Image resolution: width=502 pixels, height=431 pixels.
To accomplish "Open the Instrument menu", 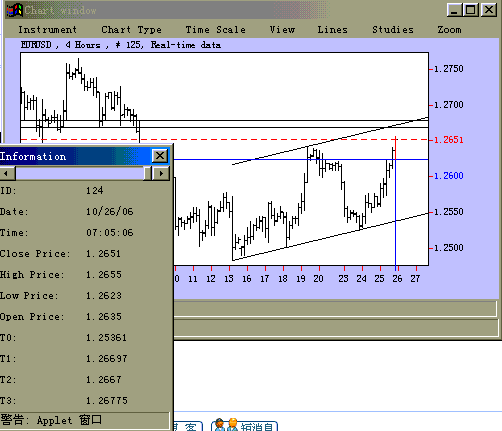I will [47, 30].
